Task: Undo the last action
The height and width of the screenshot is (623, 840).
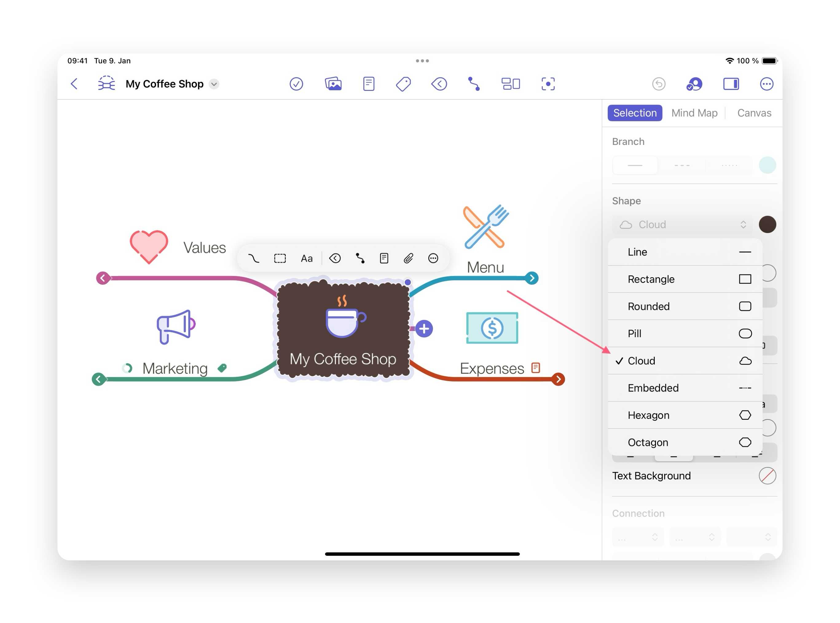Action: (659, 84)
